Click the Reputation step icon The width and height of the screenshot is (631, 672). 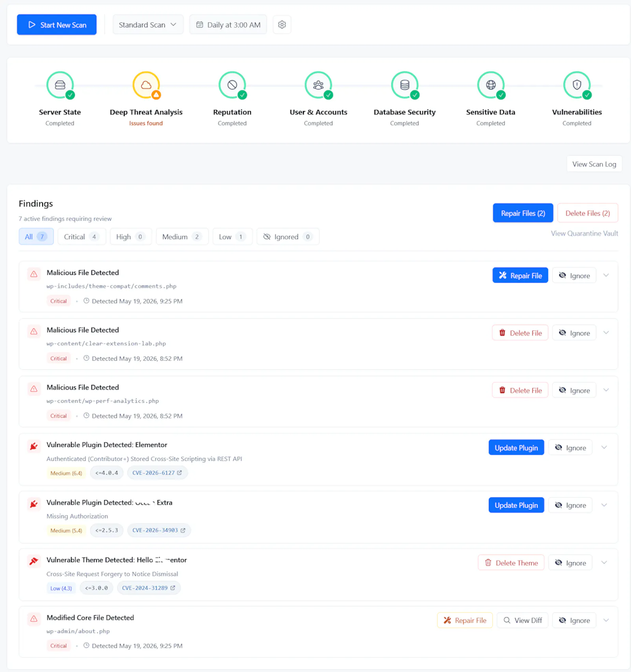coord(232,85)
